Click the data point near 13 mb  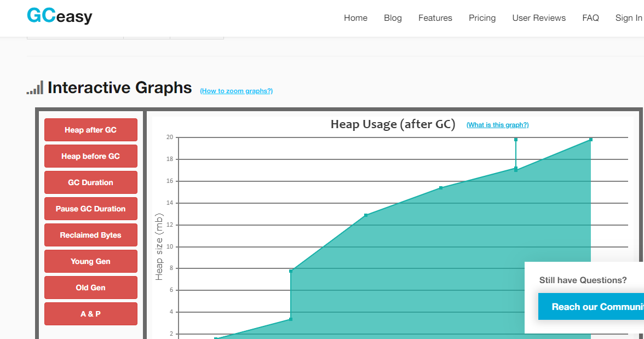(x=366, y=215)
